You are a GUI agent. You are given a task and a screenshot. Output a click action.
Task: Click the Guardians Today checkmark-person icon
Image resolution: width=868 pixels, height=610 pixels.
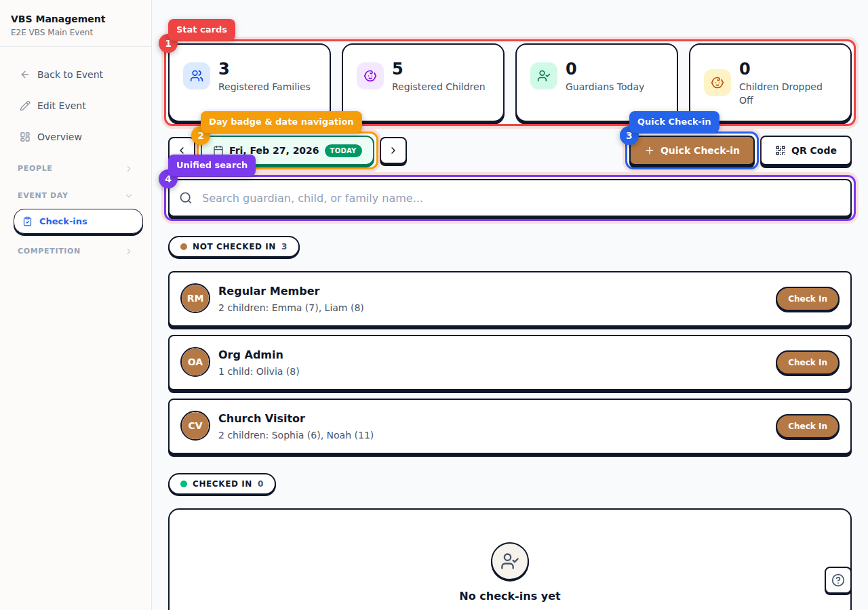point(543,76)
